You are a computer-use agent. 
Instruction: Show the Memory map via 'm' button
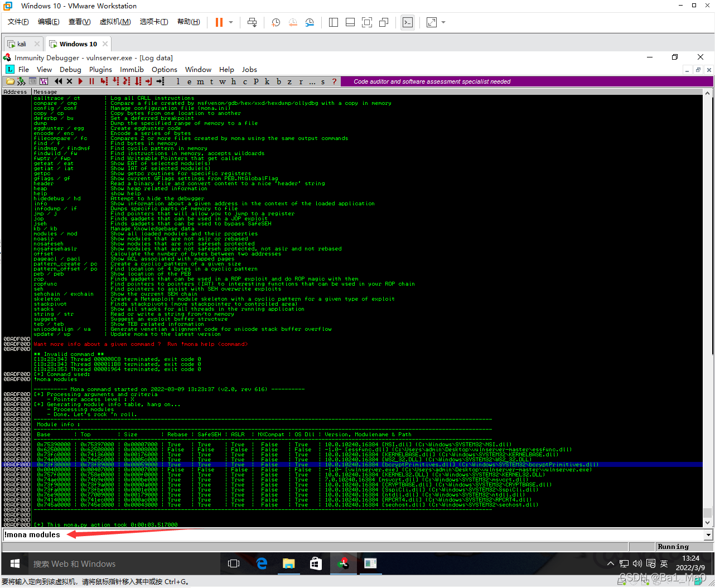tap(200, 81)
